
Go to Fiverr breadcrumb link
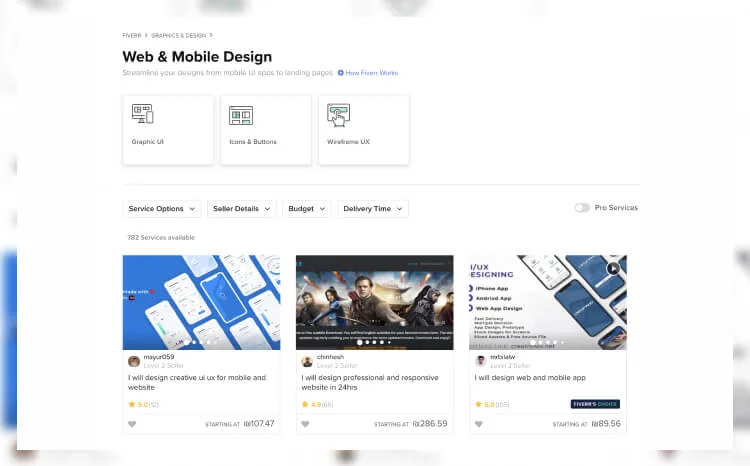point(132,35)
